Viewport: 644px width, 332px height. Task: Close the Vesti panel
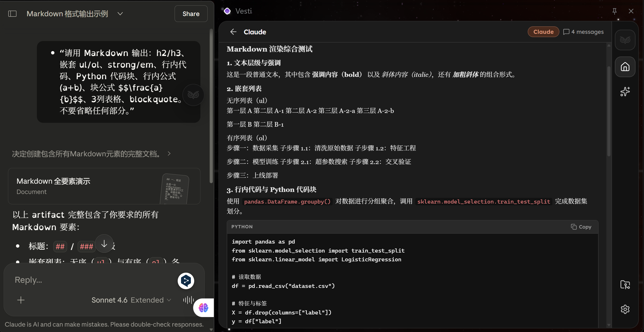631,11
